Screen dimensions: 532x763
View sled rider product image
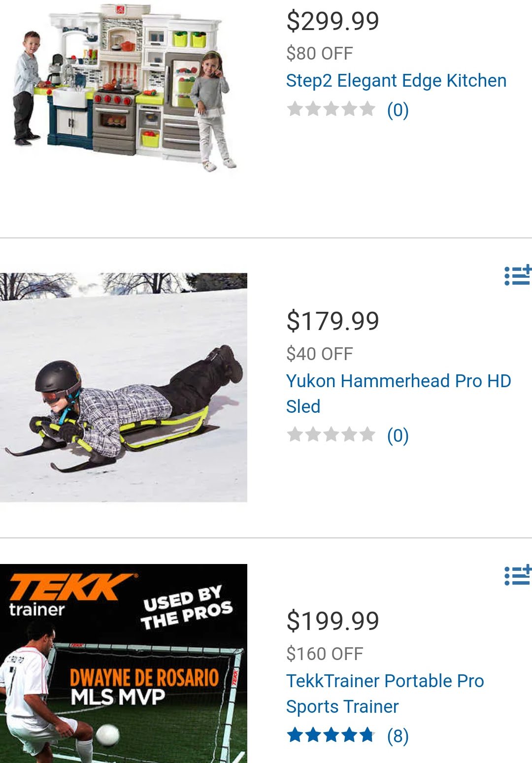pyautogui.click(x=124, y=388)
